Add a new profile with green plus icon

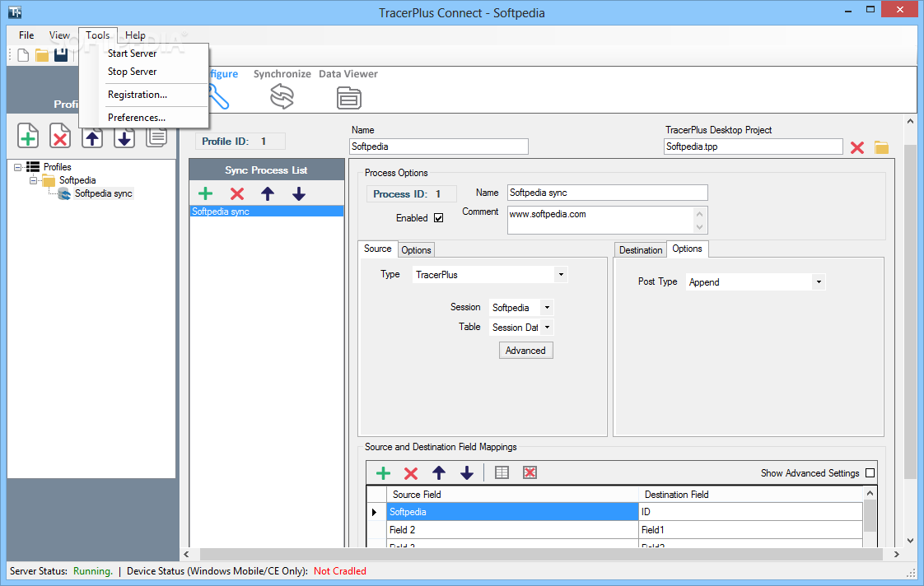click(28, 136)
